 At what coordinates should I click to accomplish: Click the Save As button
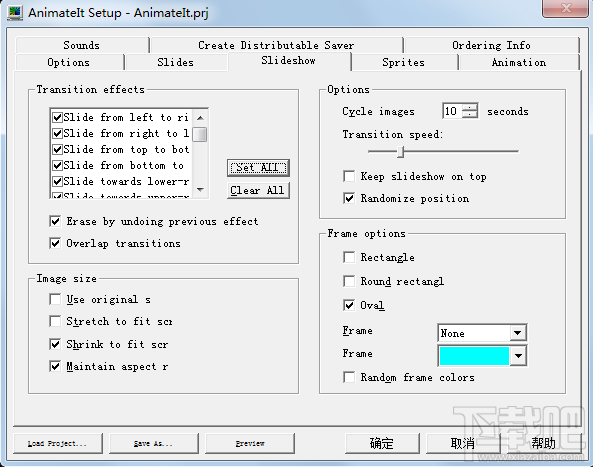click(x=154, y=444)
